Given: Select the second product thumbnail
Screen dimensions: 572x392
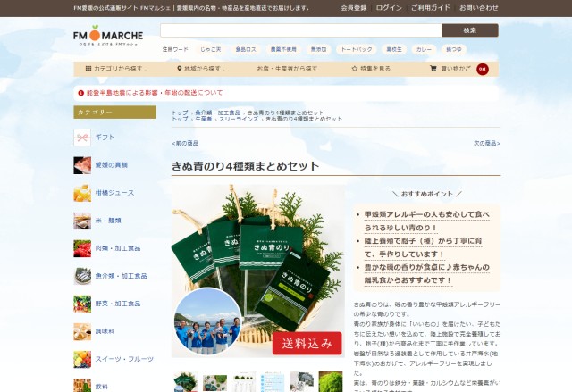Looking at the screenshot, I should click(x=214, y=381).
